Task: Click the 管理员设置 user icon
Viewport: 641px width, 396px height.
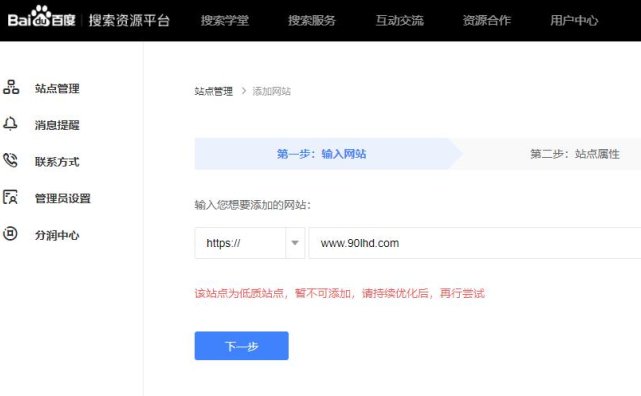Action: click(10, 197)
